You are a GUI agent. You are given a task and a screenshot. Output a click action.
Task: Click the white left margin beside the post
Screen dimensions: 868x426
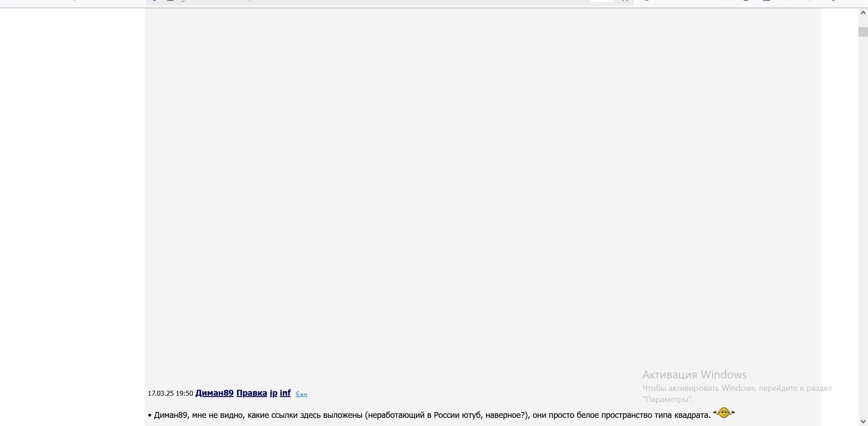pyautogui.click(x=72, y=217)
